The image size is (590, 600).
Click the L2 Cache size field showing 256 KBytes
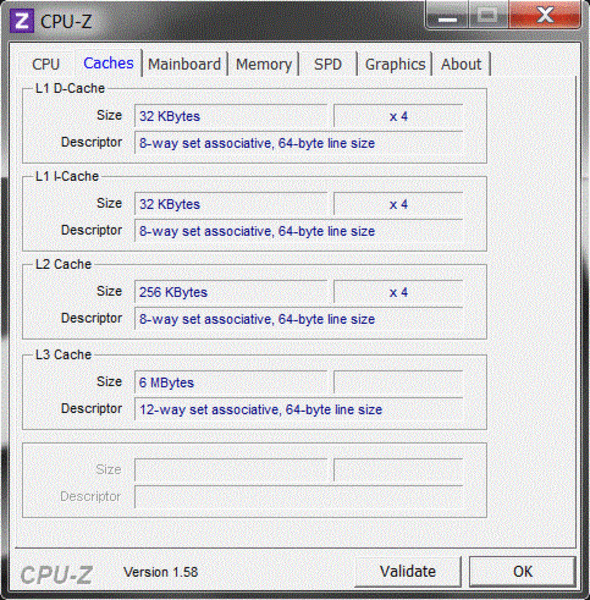[x=231, y=292]
